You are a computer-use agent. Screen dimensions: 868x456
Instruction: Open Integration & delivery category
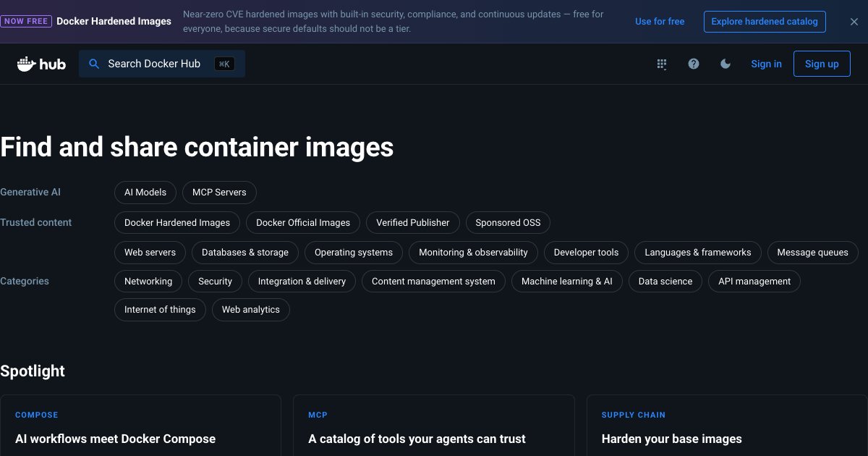point(302,282)
